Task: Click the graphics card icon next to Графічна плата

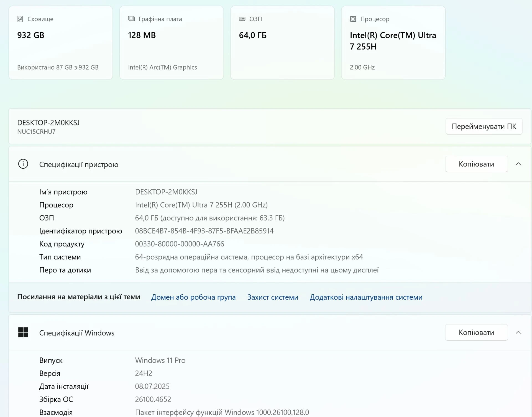Action: [131, 19]
